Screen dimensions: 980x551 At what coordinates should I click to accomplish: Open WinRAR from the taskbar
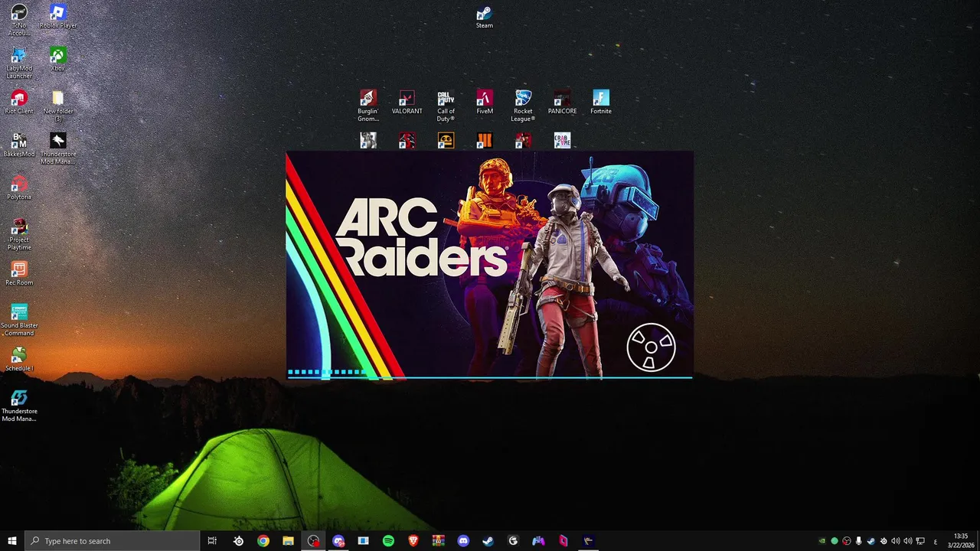coord(438,541)
